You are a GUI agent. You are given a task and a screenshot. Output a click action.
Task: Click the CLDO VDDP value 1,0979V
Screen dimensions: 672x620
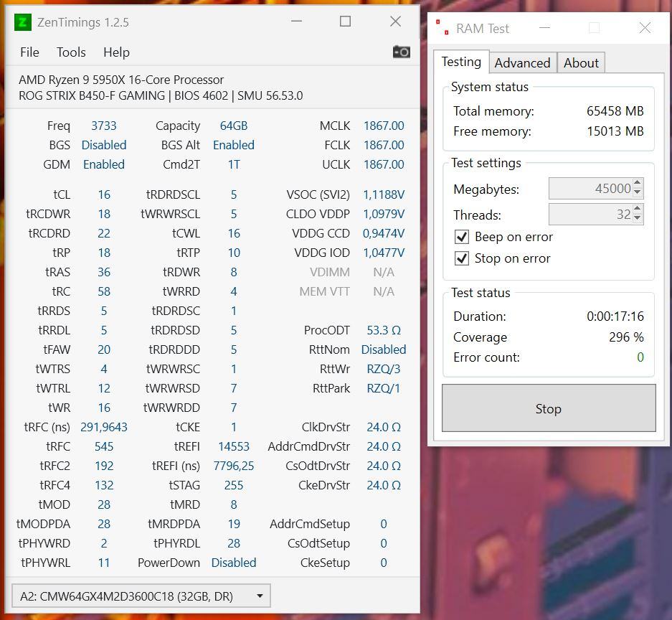pyautogui.click(x=384, y=214)
